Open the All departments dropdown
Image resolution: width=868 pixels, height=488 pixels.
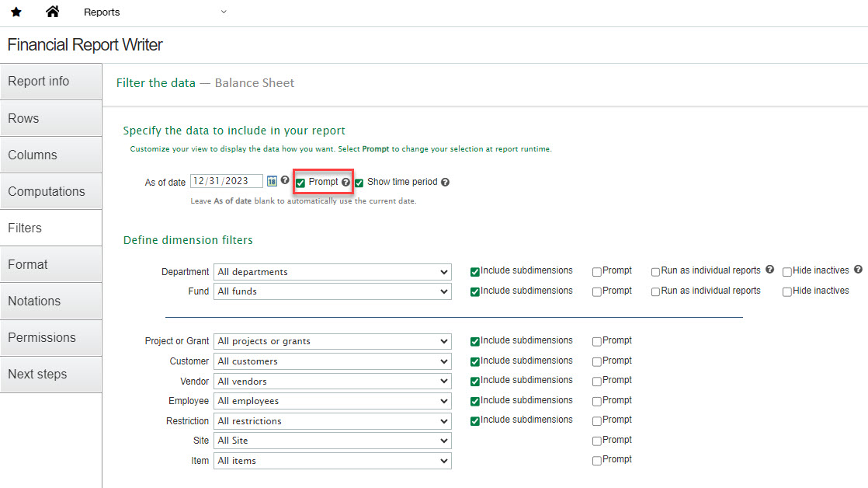point(333,272)
